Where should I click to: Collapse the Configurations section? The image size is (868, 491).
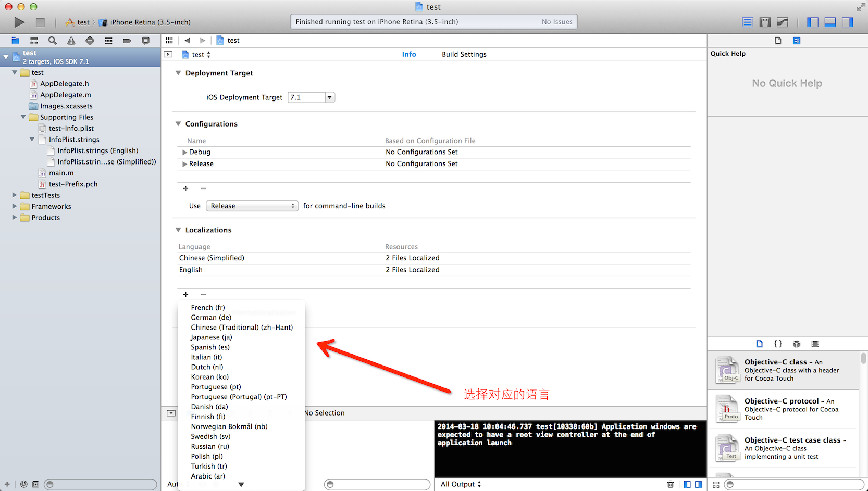tap(178, 124)
